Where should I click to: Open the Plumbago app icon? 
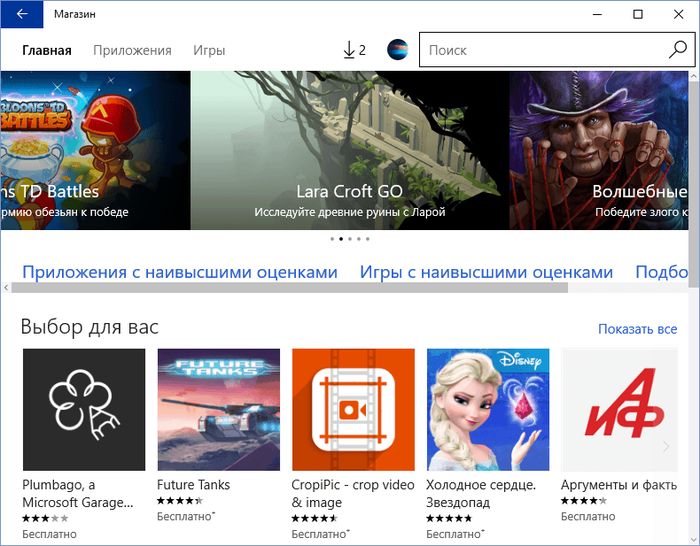pyautogui.click(x=84, y=409)
